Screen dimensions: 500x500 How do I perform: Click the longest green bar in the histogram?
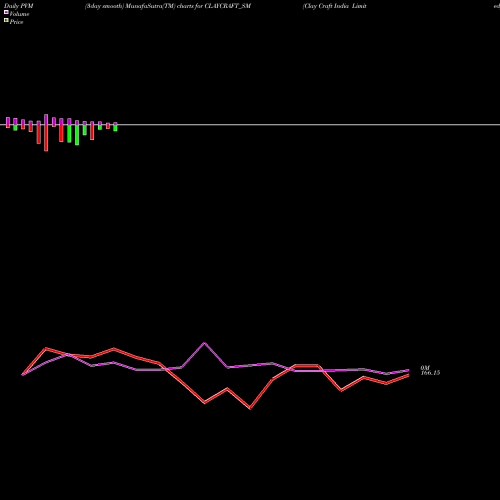point(77,135)
